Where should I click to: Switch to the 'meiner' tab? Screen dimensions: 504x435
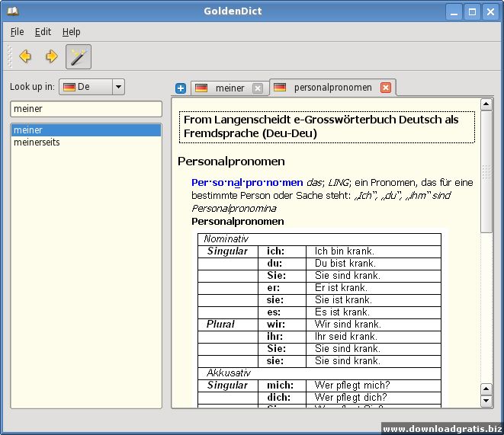pos(230,88)
